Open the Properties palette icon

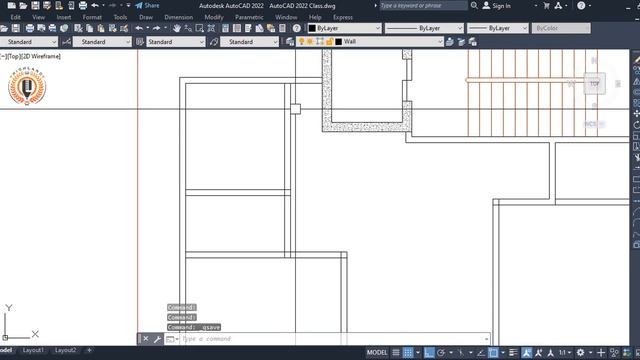point(225,28)
